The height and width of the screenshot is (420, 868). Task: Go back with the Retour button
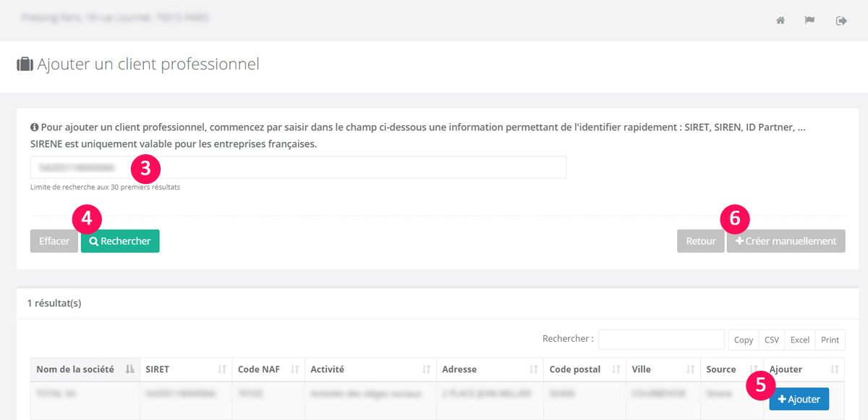[700, 241]
